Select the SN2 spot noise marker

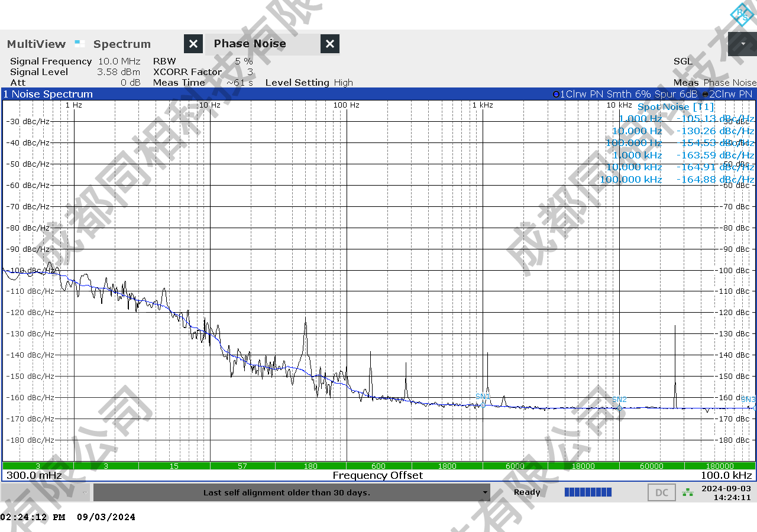coord(619,408)
